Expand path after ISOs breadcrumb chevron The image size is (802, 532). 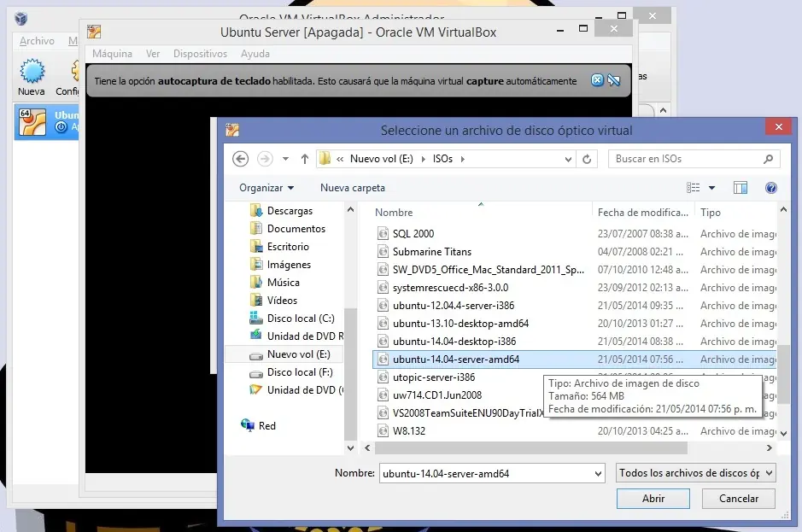tap(462, 159)
